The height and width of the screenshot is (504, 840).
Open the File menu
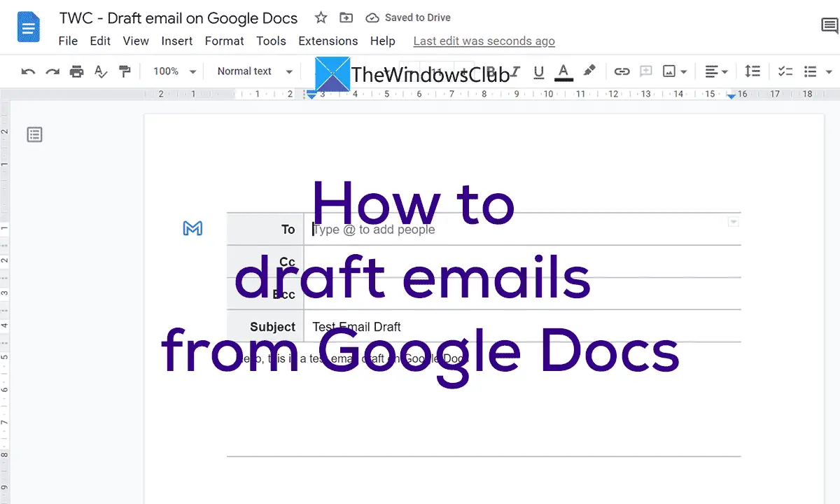[68, 41]
